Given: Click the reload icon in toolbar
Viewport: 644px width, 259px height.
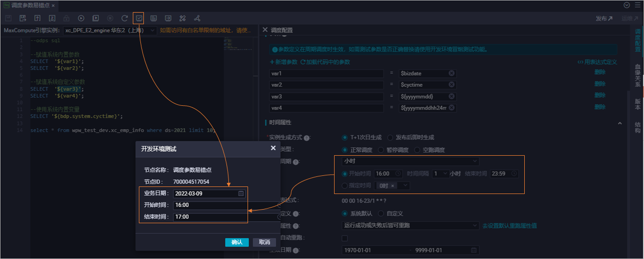Looking at the screenshot, I should tap(125, 18).
